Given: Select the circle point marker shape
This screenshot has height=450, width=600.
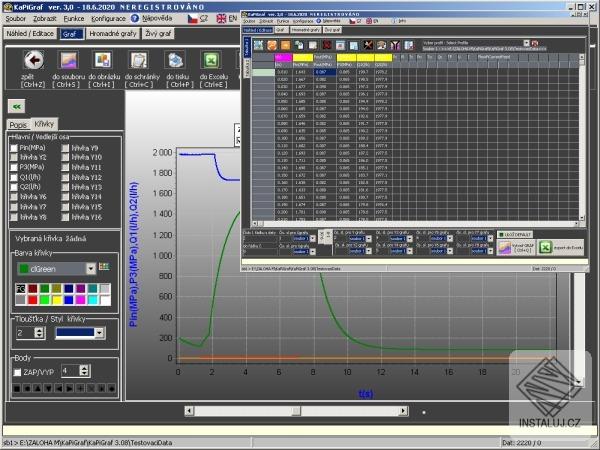Looking at the screenshot, I should tap(27, 388).
